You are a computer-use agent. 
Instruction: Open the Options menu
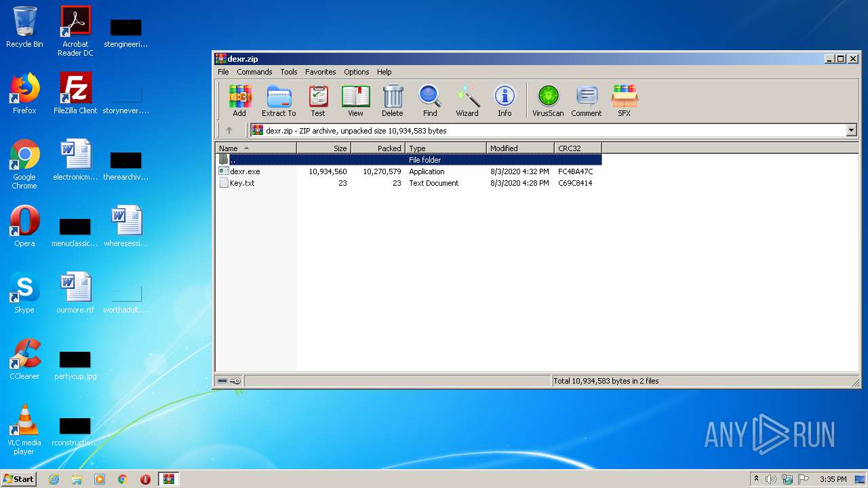356,72
